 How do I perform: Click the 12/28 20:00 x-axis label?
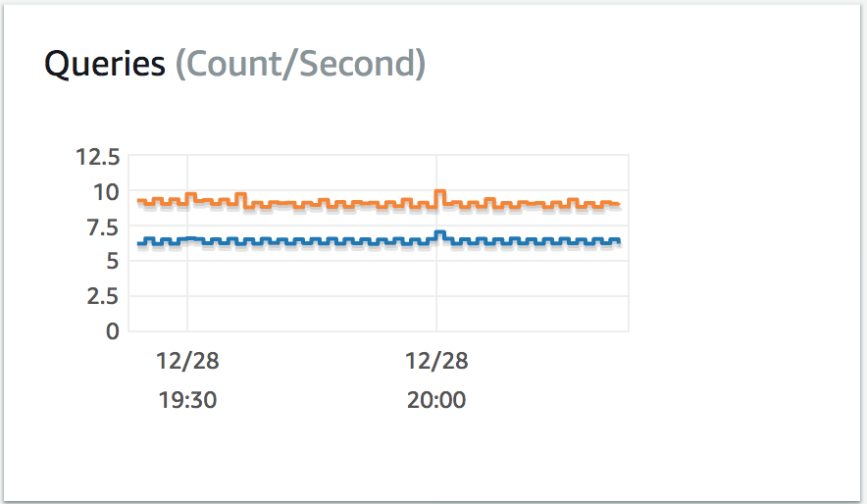[436, 380]
